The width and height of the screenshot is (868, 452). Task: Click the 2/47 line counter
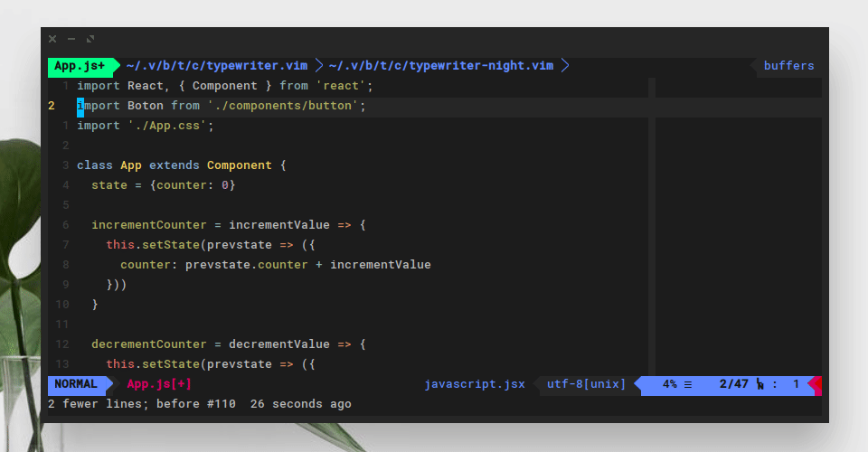tap(733, 384)
